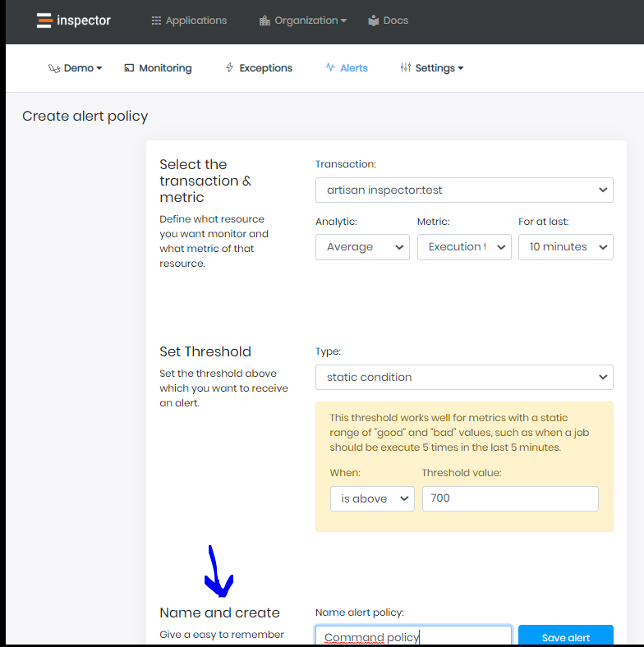Click the Exceptions lightning bolt icon
The image size is (644, 647).
tap(229, 68)
